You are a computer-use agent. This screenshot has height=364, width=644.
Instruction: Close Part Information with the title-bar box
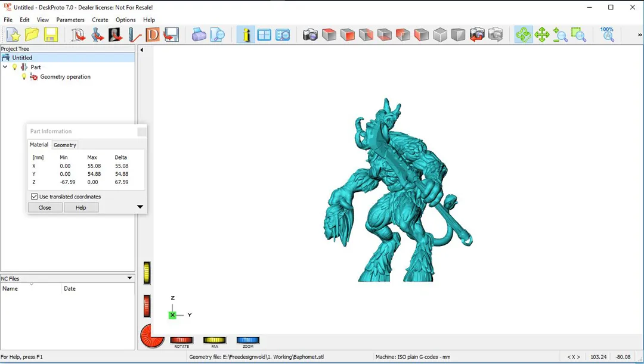pyautogui.click(x=142, y=132)
